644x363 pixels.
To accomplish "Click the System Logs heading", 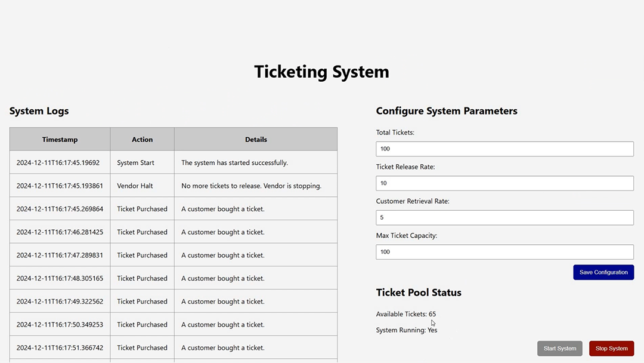I will coord(39,111).
